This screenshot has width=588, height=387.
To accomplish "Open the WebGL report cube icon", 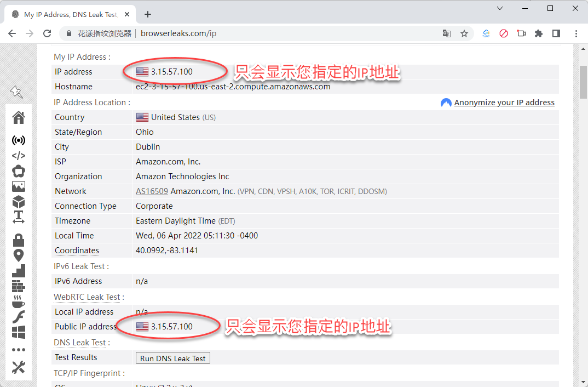I will coord(19,202).
